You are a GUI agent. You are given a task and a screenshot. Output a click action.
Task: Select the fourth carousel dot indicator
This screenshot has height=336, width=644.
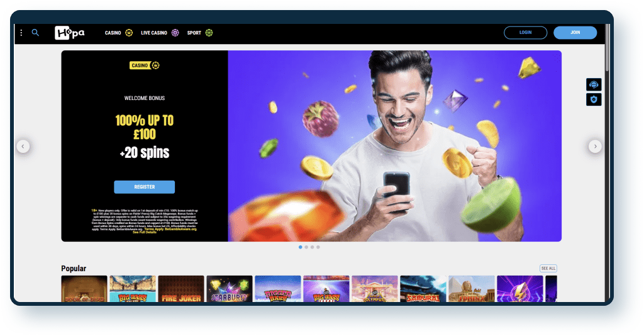click(318, 247)
